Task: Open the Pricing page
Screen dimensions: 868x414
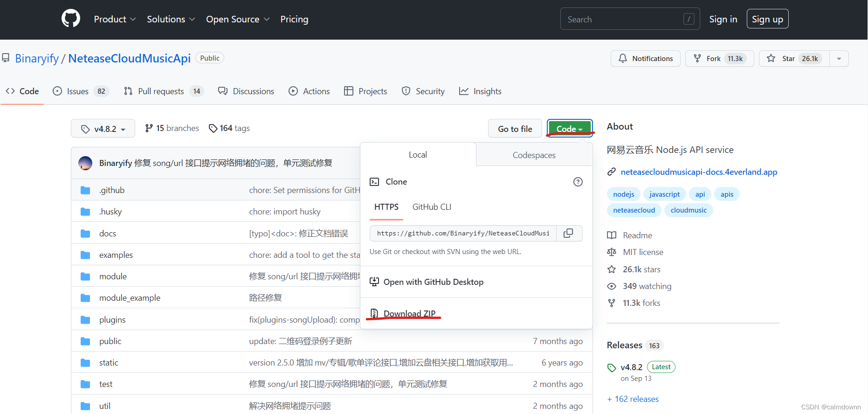Action: (x=294, y=19)
